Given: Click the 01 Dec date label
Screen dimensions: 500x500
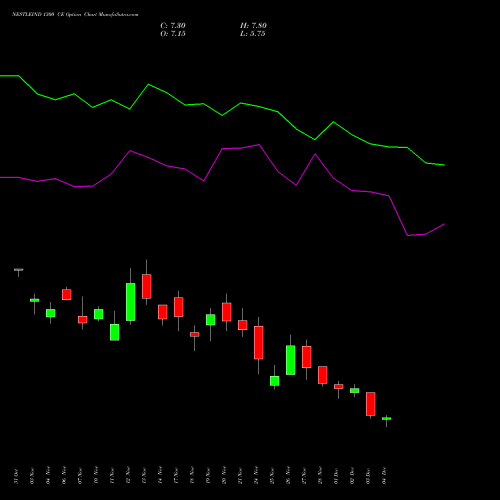Looking at the screenshot, I should coord(336,476).
